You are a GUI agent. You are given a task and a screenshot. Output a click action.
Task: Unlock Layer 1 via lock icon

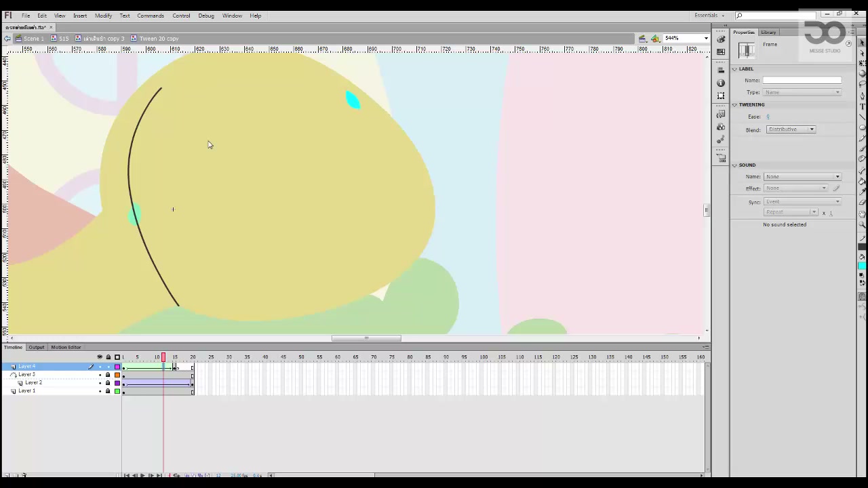(108, 391)
